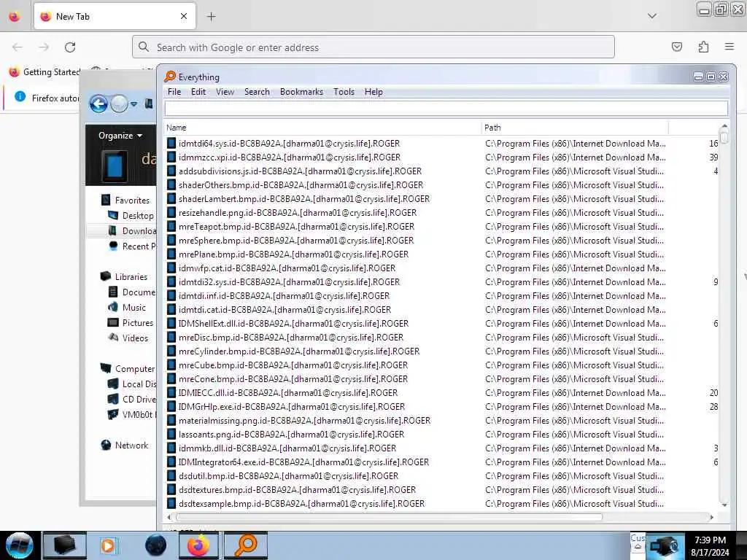The height and width of the screenshot is (560, 747).
Task: Open the Help menu in Everything
Action: [x=373, y=92]
